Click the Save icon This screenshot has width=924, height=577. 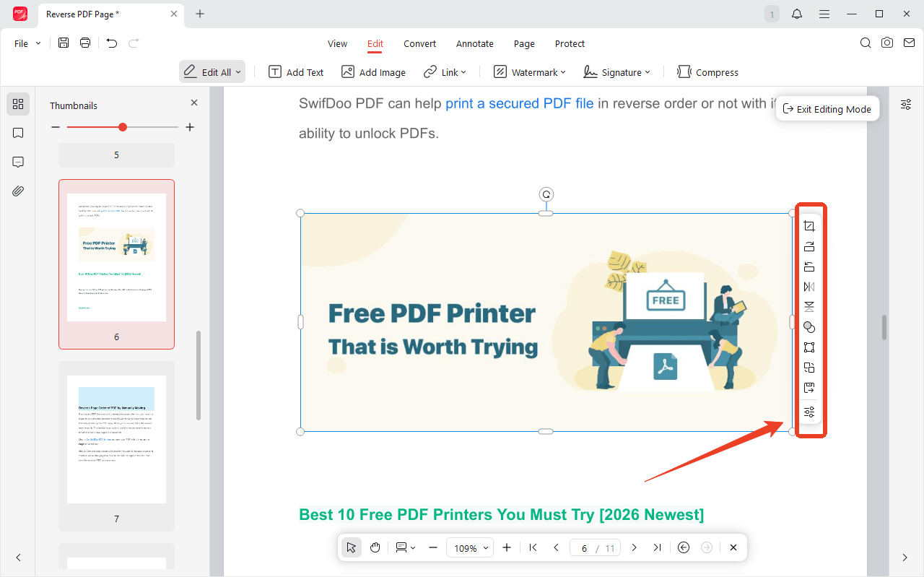(64, 43)
